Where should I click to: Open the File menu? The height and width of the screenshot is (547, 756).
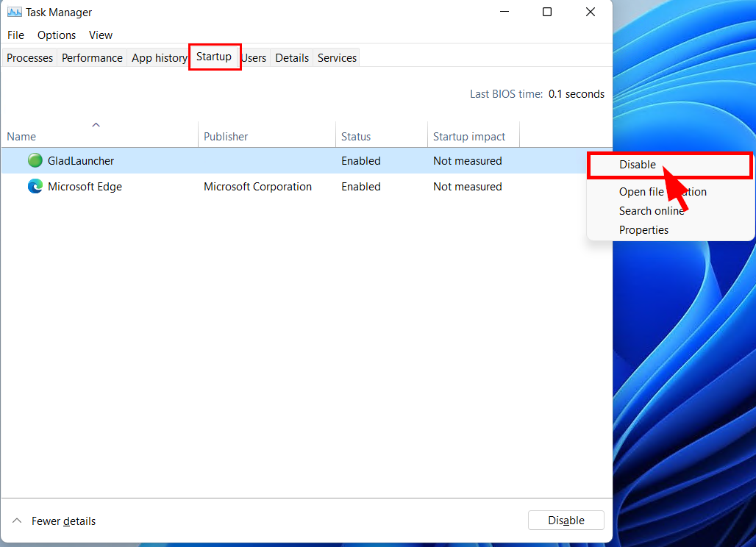tap(15, 35)
